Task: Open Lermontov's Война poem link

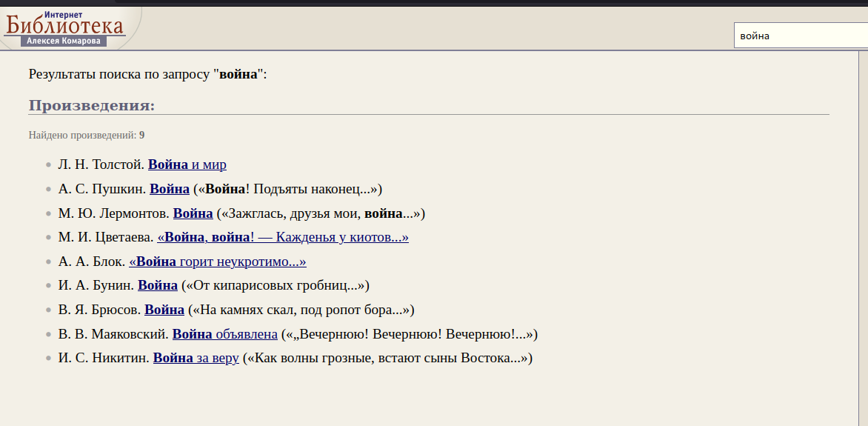Action: point(193,213)
